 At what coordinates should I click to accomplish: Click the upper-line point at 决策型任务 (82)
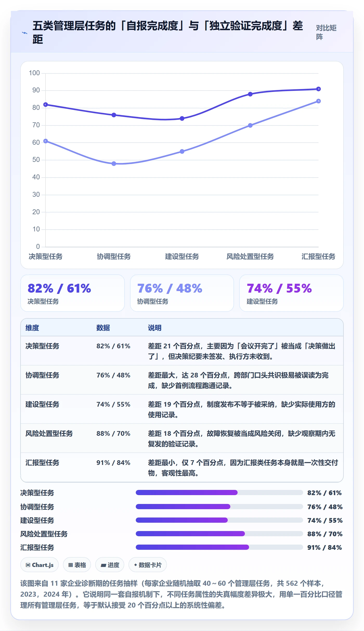tap(45, 105)
